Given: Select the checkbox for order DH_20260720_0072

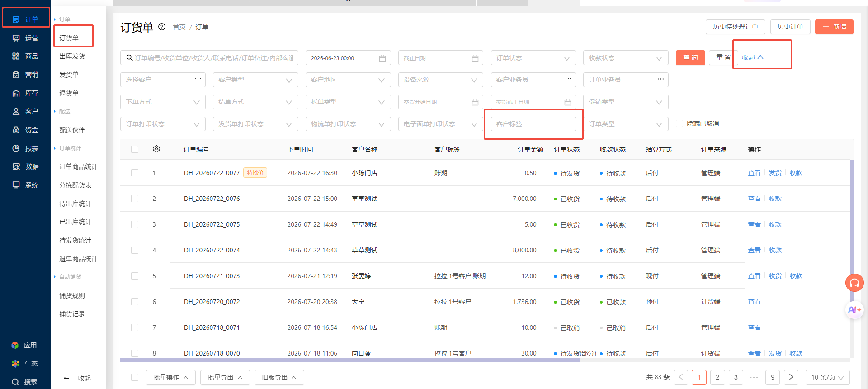Looking at the screenshot, I should 135,302.
